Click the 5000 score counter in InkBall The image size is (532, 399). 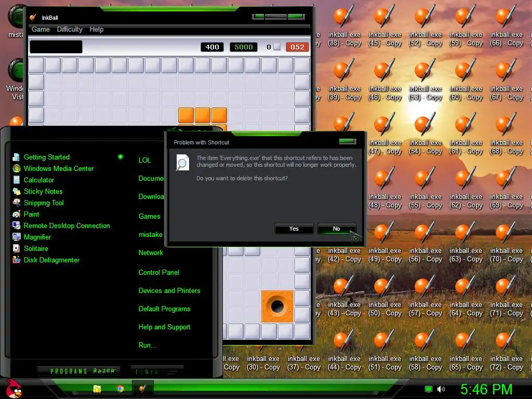tap(244, 47)
